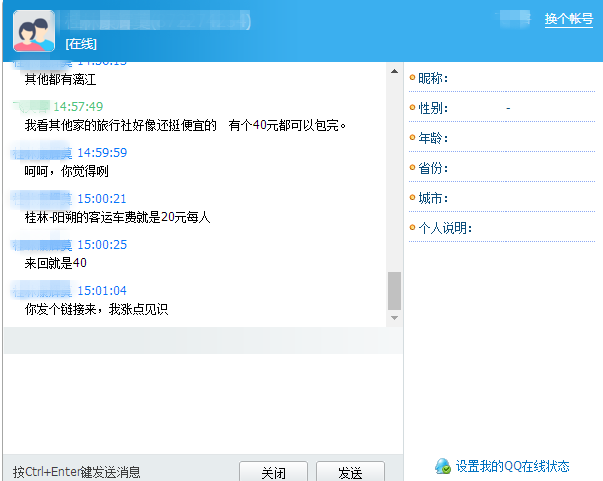Click the message 你发个链接来，我涨点见识
603x481 pixels.
pos(96,309)
